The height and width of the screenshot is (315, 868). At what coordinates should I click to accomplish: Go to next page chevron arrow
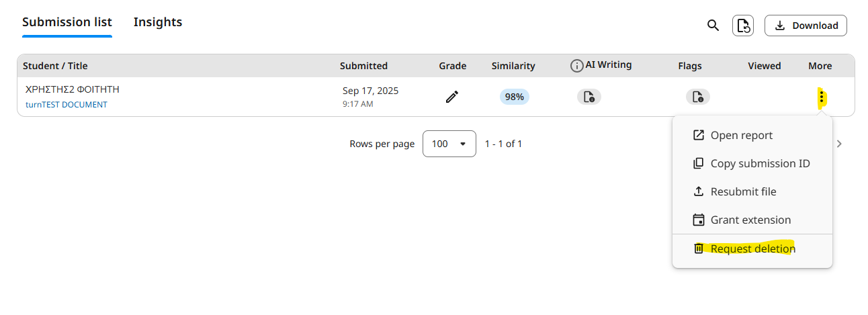coord(839,144)
